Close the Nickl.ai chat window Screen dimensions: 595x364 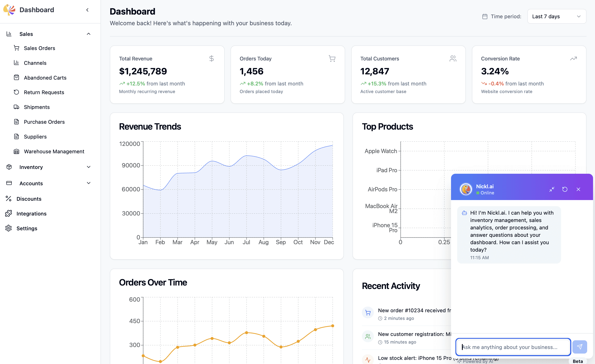(578, 189)
